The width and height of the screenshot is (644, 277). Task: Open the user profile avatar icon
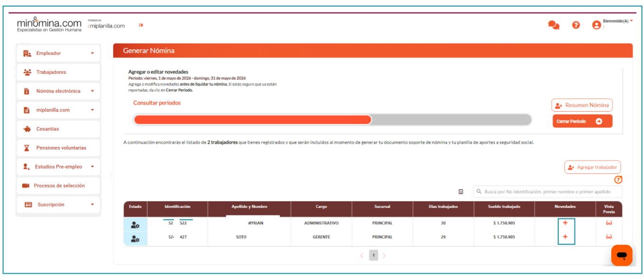[x=597, y=25]
